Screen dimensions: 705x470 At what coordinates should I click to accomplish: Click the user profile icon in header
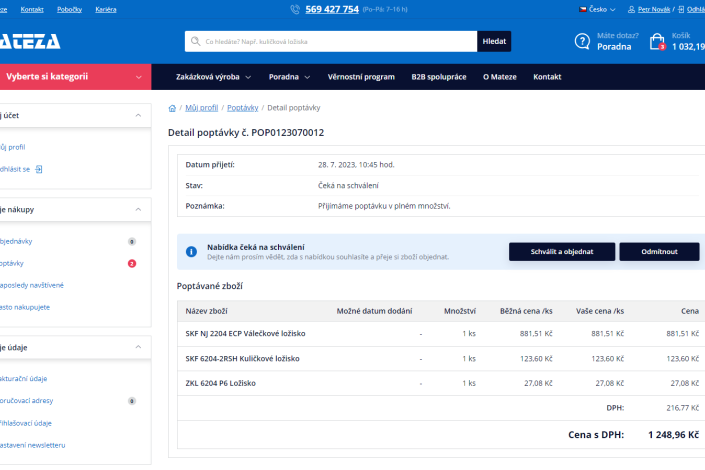631,9
